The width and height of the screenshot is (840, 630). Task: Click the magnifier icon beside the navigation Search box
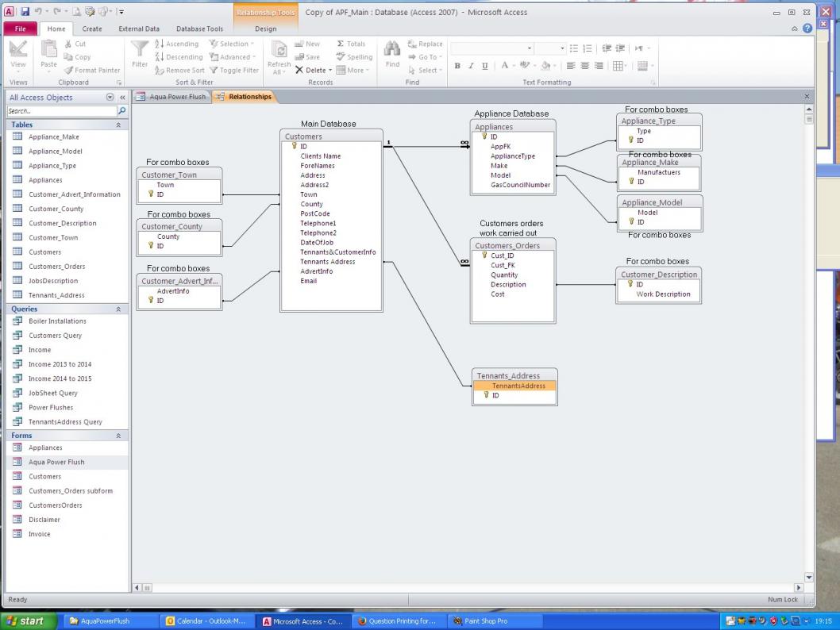[122, 111]
